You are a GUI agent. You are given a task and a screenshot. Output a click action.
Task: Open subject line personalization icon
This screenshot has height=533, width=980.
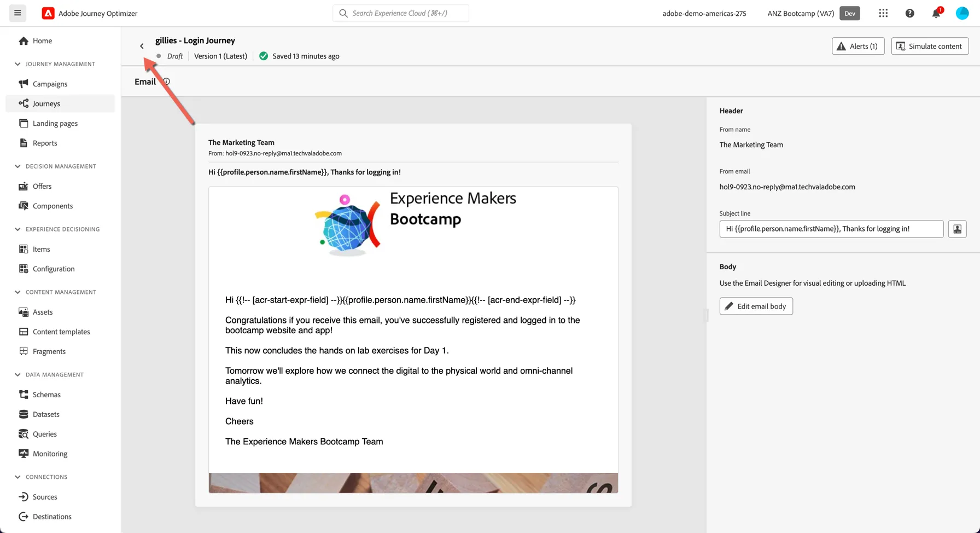(957, 229)
